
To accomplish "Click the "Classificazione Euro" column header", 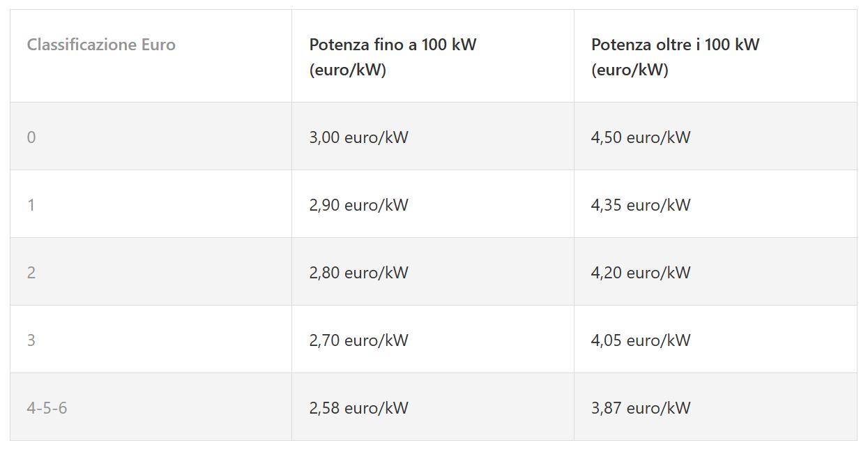I will pyautogui.click(x=101, y=45).
